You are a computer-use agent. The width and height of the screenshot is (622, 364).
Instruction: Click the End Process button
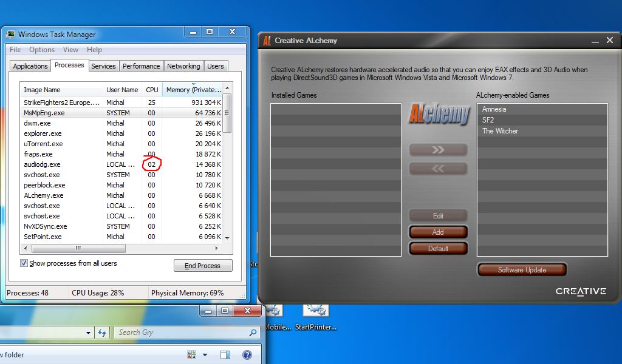click(203, 265)
